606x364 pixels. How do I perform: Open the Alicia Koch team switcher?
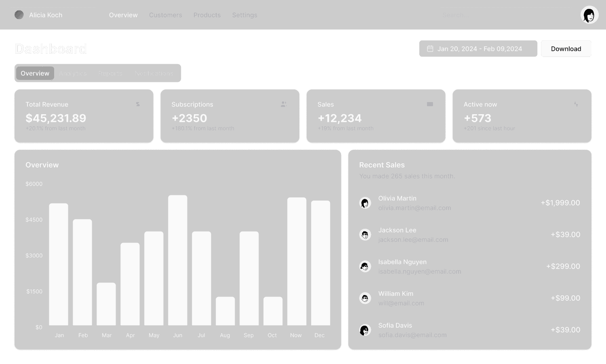point(53,15)
